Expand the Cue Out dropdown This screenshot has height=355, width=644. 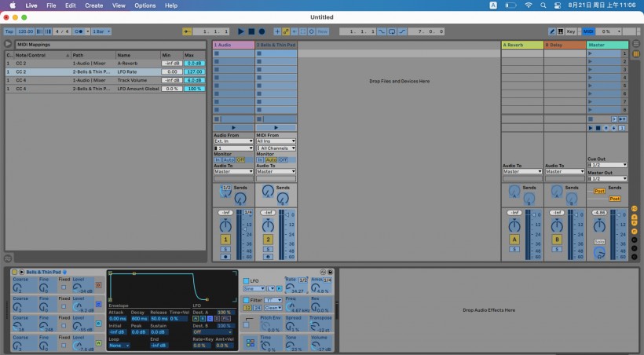(x=607, y=165)
